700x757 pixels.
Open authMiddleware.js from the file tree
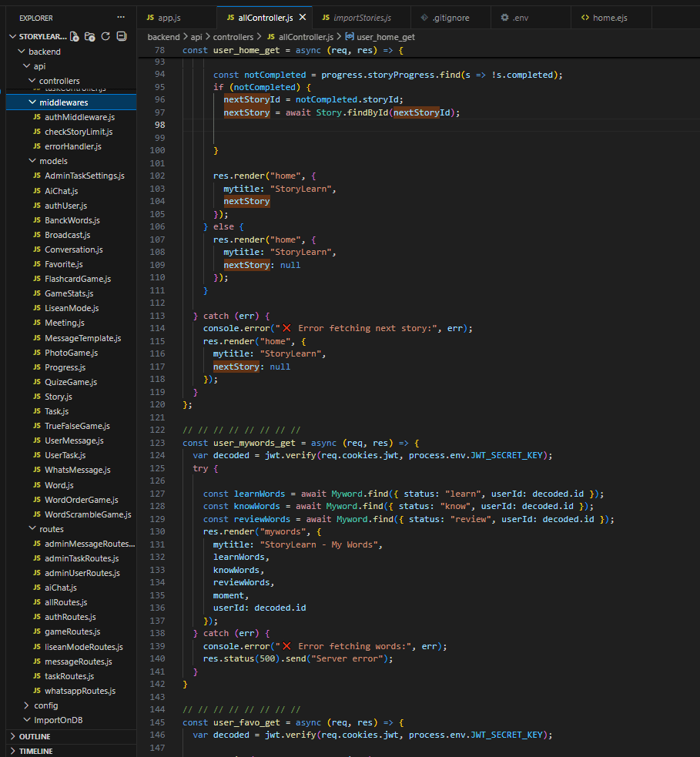79,117
